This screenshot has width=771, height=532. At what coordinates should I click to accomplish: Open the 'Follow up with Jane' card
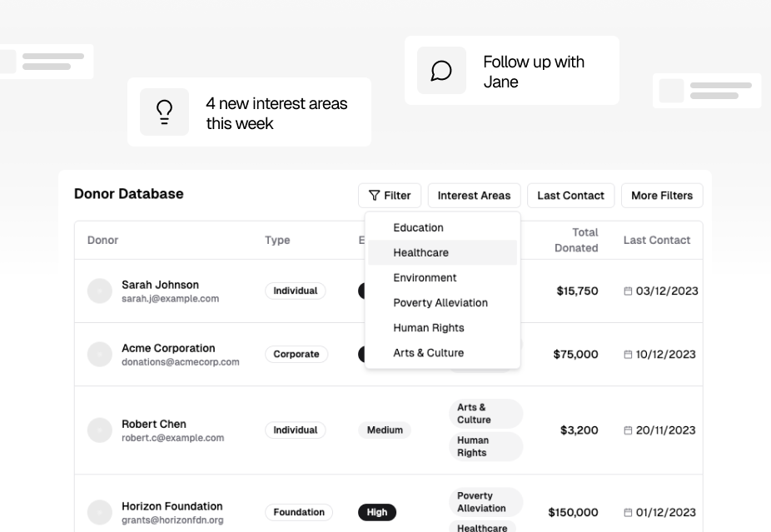(512, 70)
